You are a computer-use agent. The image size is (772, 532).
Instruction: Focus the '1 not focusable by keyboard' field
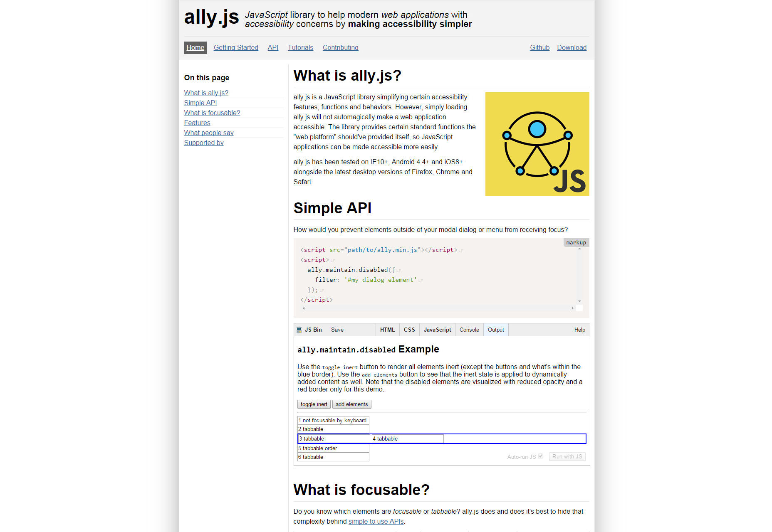tap(333, 421)
